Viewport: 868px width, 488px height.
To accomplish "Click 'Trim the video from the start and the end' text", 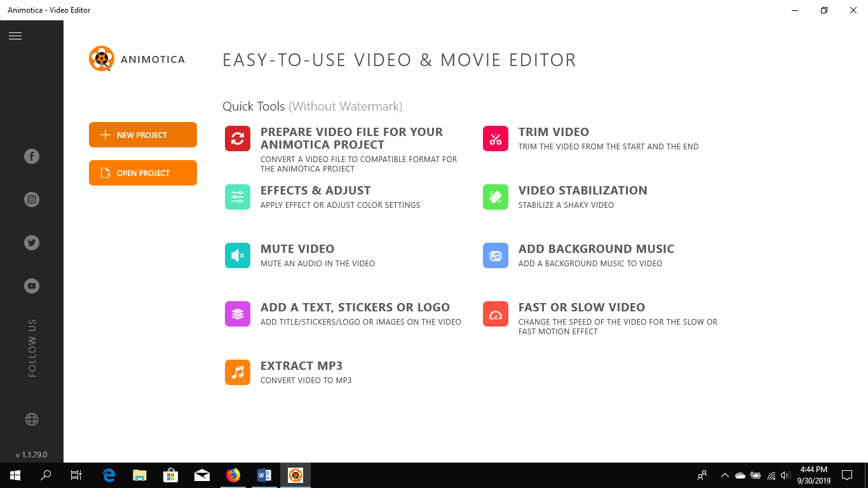I will (609, 147).
